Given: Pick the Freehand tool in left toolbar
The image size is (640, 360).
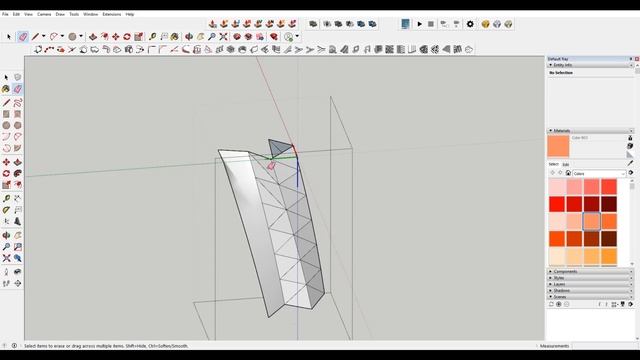Looking at the screenshot, I should 18,102.
